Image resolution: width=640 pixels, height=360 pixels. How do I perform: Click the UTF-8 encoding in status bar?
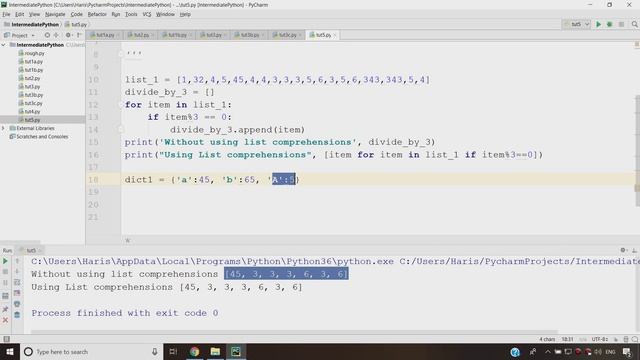click(x=599, y=339)
